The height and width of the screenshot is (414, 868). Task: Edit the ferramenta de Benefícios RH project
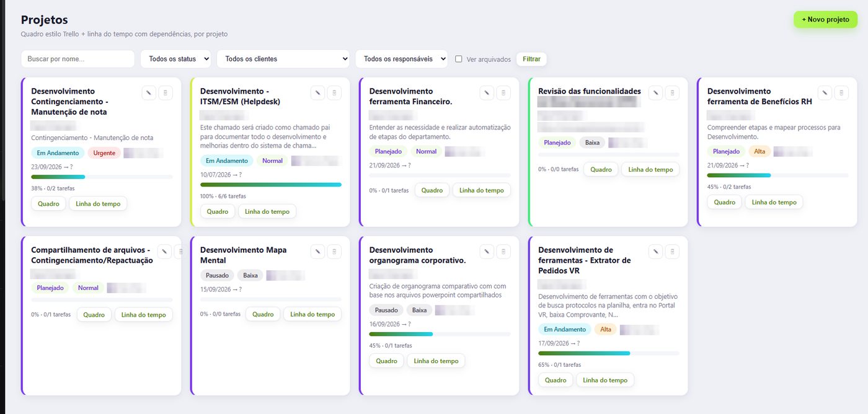click(825, 93)
